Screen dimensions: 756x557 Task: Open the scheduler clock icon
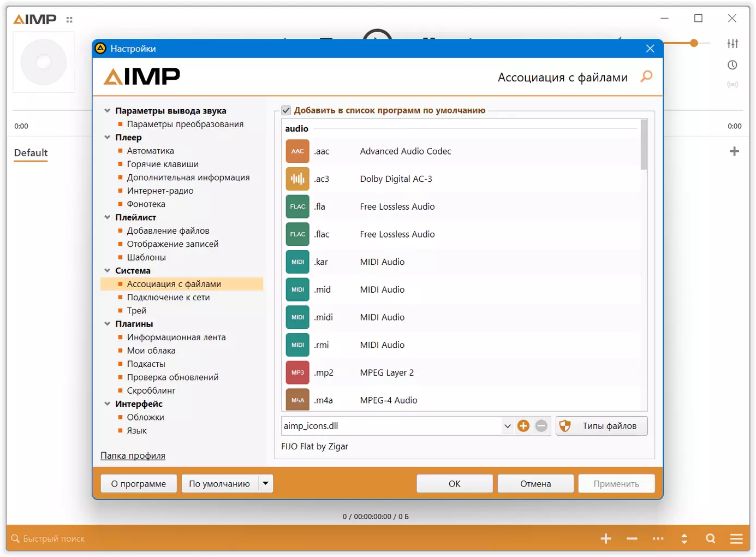click(x=733, y=65)
